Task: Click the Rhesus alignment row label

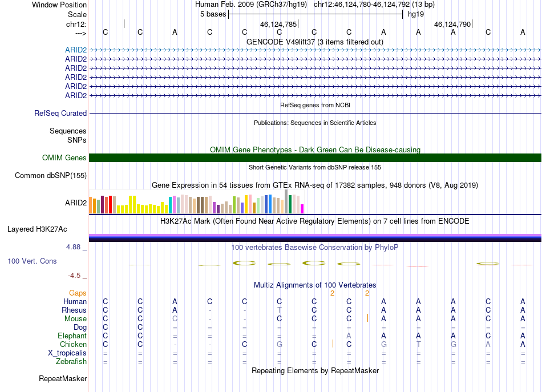Action: tap(74, 310)
